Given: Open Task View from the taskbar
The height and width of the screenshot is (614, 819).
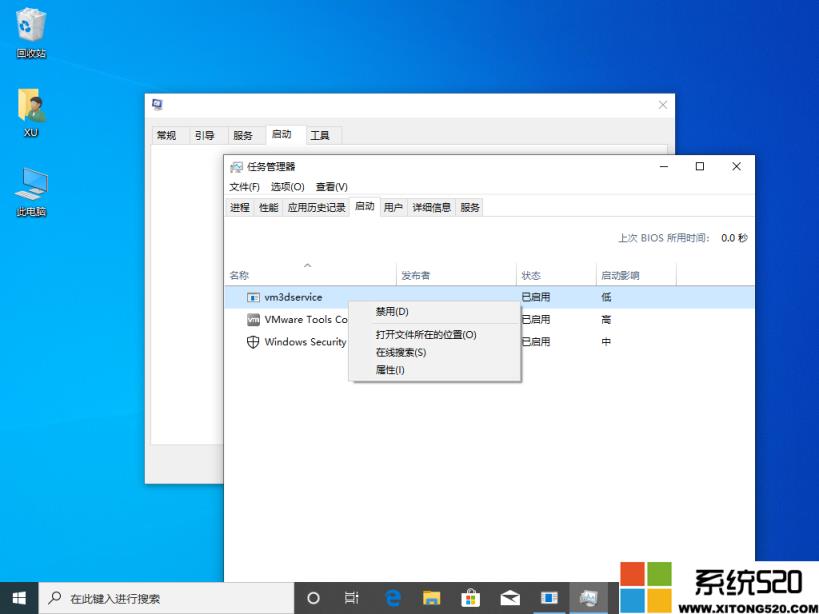Looking at the screenshot, I should [351, 598].
